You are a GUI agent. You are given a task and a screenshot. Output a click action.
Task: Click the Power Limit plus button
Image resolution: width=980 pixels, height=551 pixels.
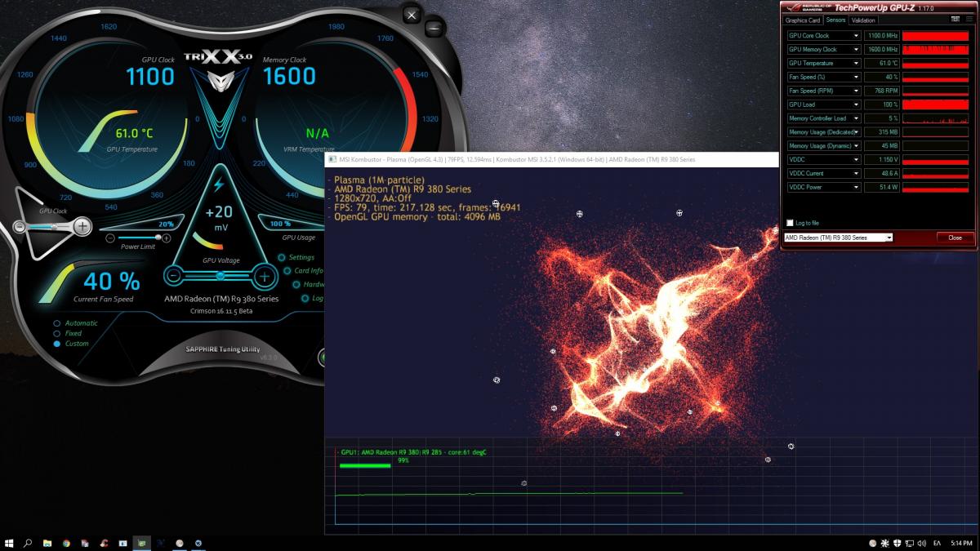click(167, 238)
